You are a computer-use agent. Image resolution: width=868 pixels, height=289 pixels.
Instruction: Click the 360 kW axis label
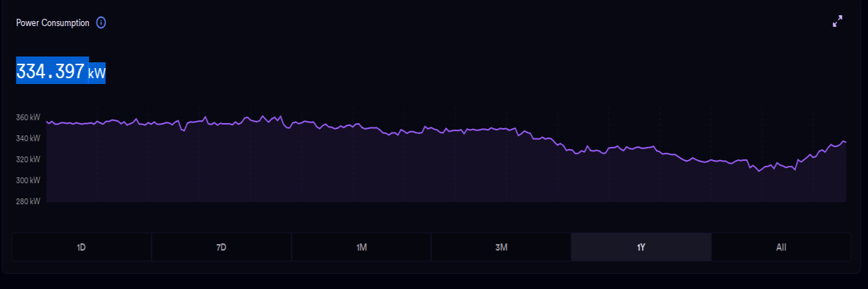(28, 117)
